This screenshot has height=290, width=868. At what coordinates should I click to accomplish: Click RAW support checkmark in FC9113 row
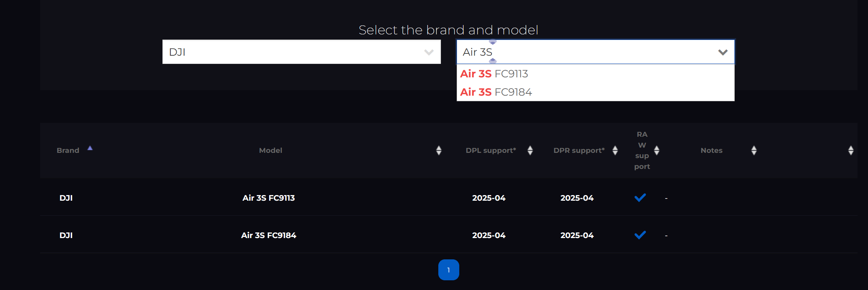640,197
